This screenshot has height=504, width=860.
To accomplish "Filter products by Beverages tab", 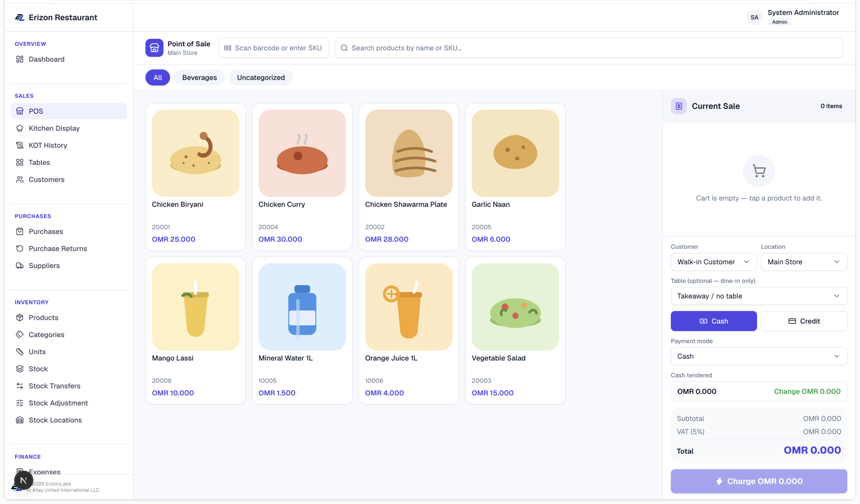I will [199, 77].
